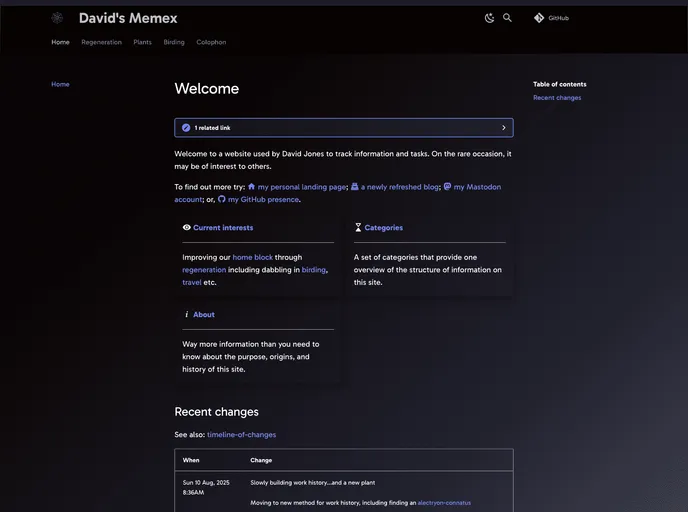688x512 pixels.
Task: Click the pencil circle icon in related link box
Action: pyautogui.click(x=186, y=128)
